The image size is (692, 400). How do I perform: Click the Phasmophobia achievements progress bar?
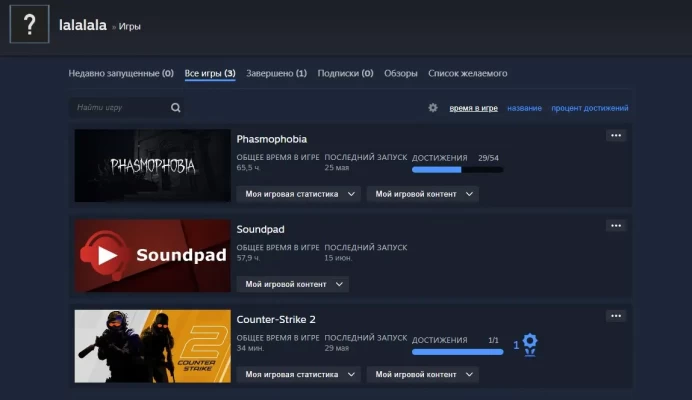[458, 170]
